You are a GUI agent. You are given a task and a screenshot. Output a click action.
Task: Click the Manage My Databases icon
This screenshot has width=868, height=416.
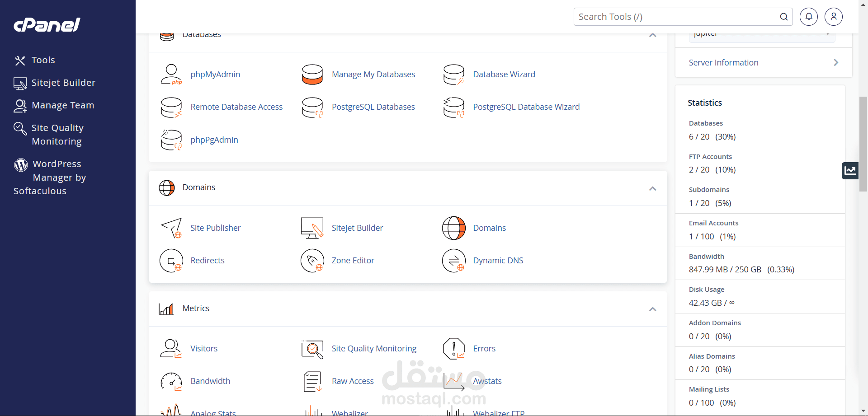pos(312,75)
